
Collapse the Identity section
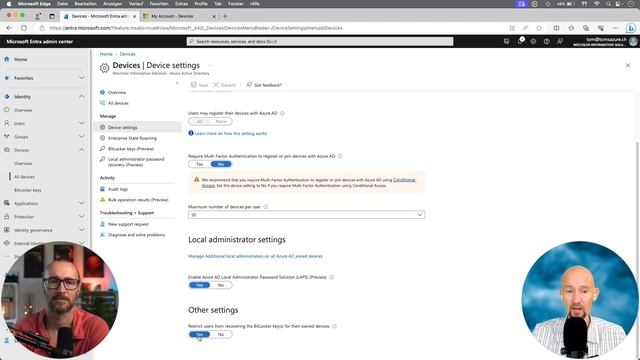coord(82,97)
